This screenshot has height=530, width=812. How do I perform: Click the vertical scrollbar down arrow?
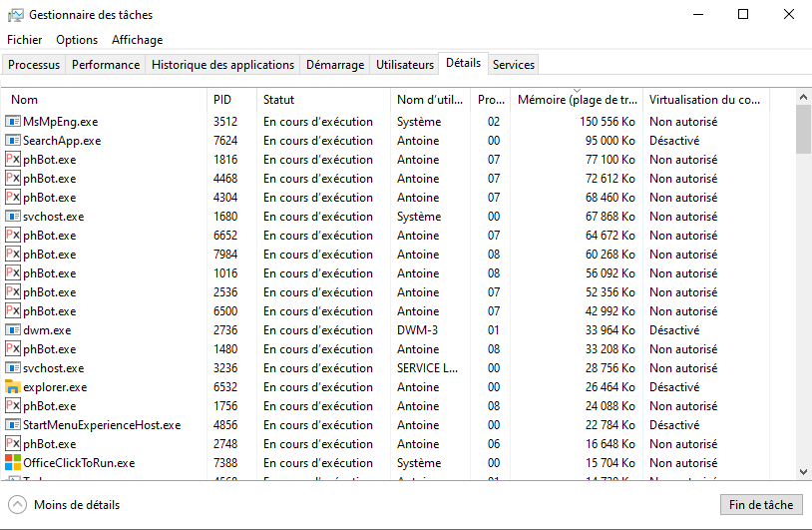pyautogui.click(x=803, y=471)
